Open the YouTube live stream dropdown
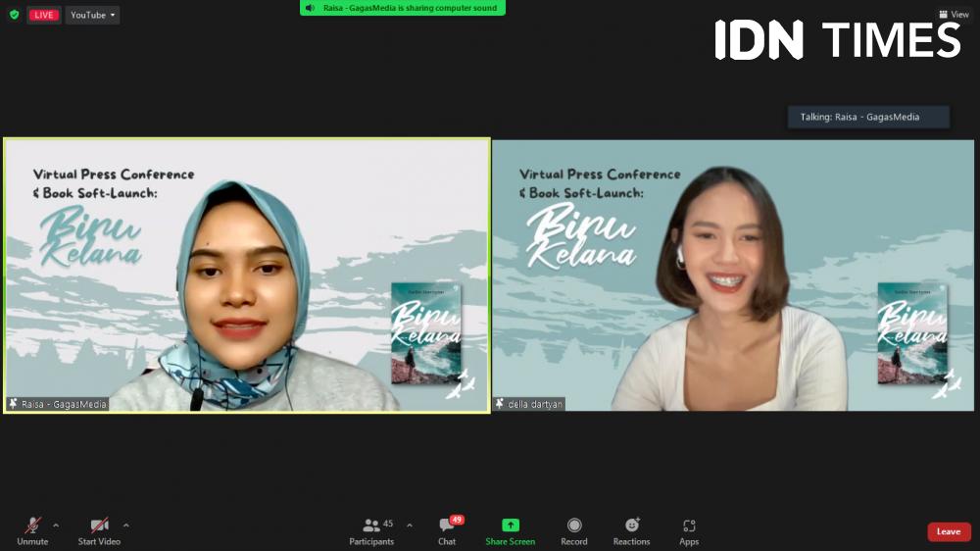This screenshot has width=980, height=551. point(92,15)
